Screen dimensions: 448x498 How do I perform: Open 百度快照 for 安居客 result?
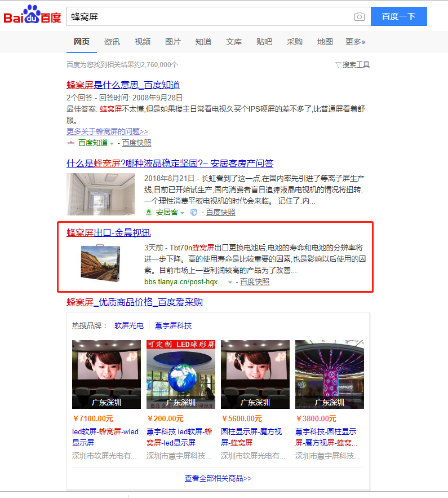(x=220, y=212)
